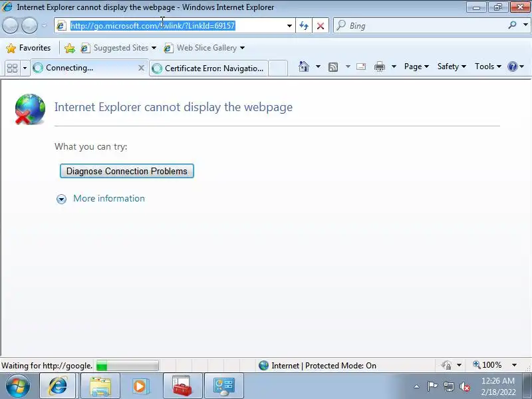Launch Windows Media Player taskbar icon
This screenshot has width=532, height=399.
pos(140,386)
